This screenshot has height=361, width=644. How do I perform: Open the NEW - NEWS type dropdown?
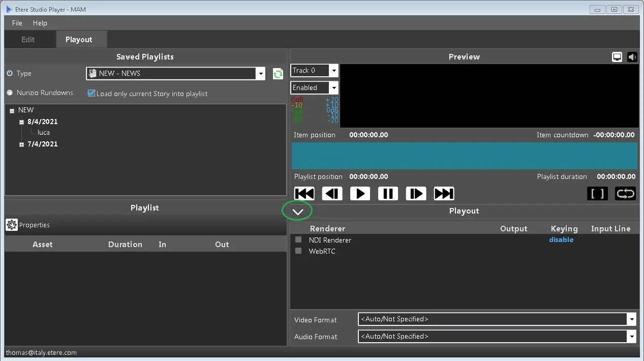(260, 74)
